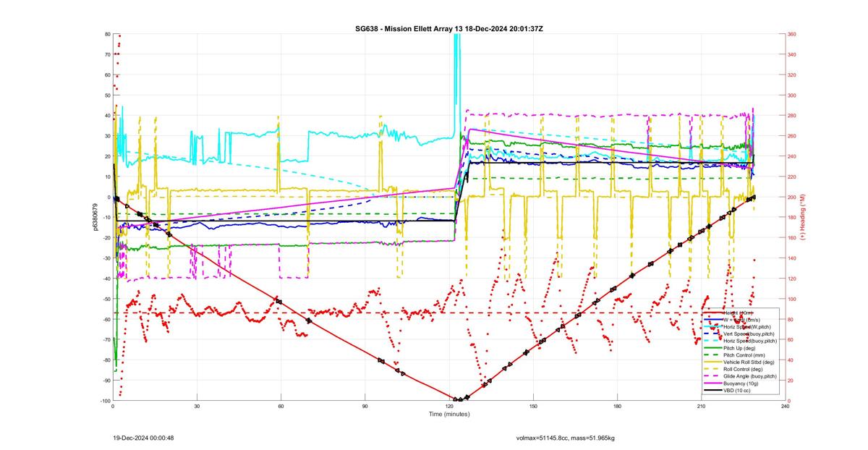This screenshot has height=450, width=868.
Task: Click the footer text 'volmax=51145.8cc, mass=51.965kg'
Action: (x=565, y=438)
